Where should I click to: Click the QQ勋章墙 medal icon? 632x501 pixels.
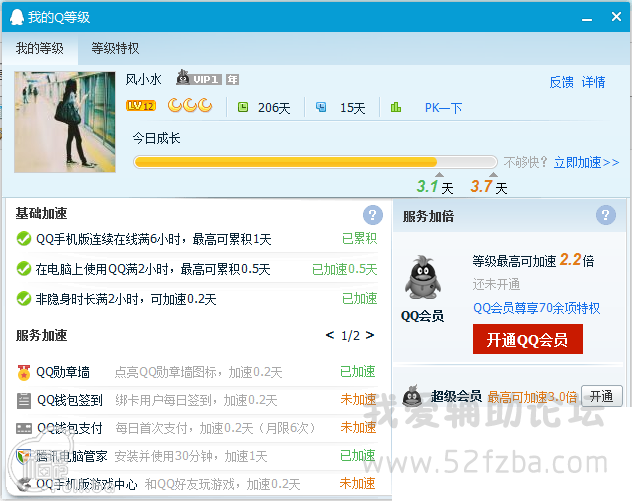24,372
